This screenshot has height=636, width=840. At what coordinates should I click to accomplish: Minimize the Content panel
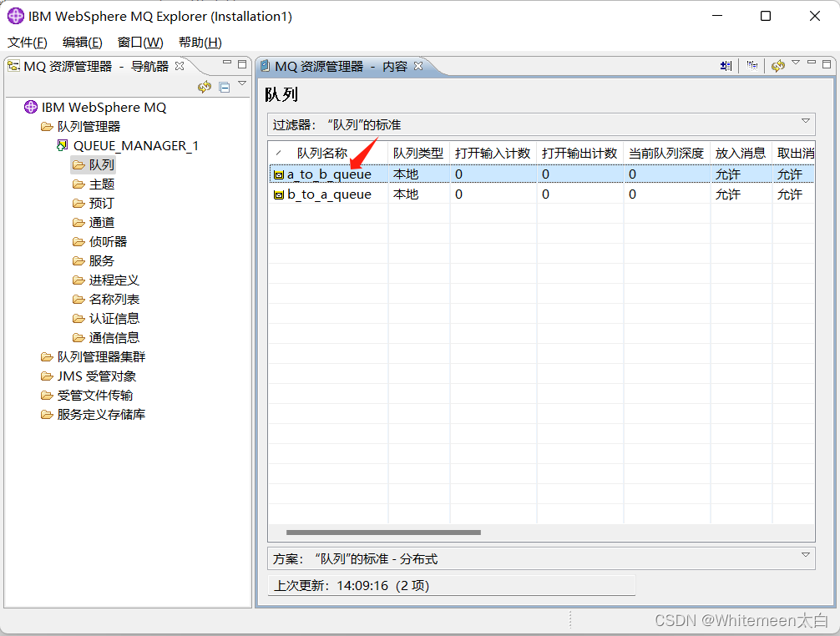tap(812, 63)
